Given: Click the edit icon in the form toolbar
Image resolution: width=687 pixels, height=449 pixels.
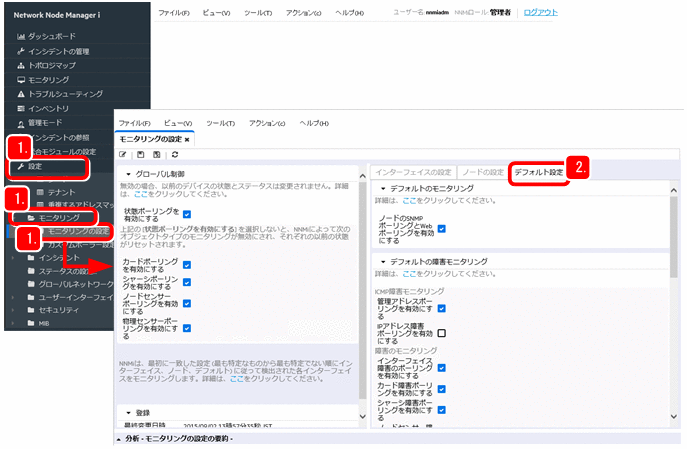Looking at the screenshot, I should [x=123, y=155].
